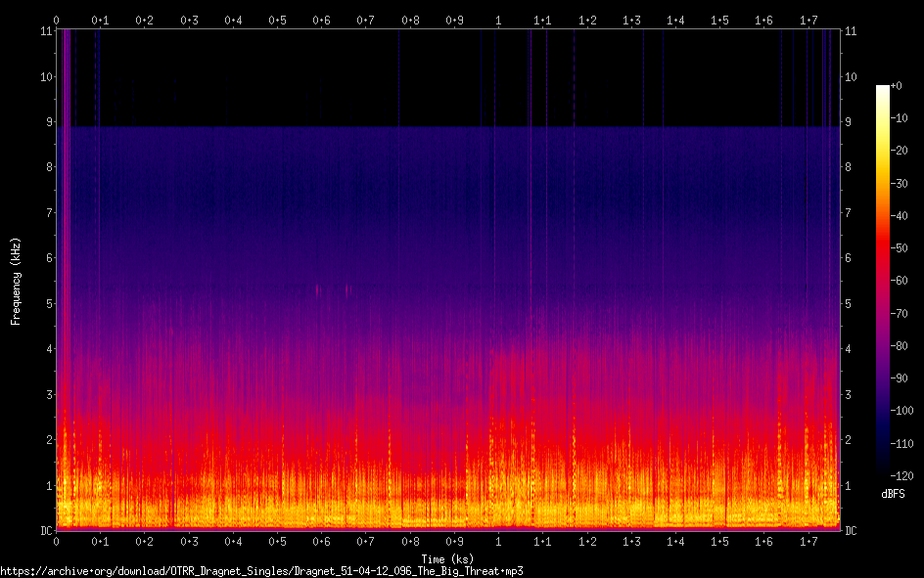Click the 1.2 tick label on the top axis
This screenshot has width=924, height=578.
tap(587, 20)
